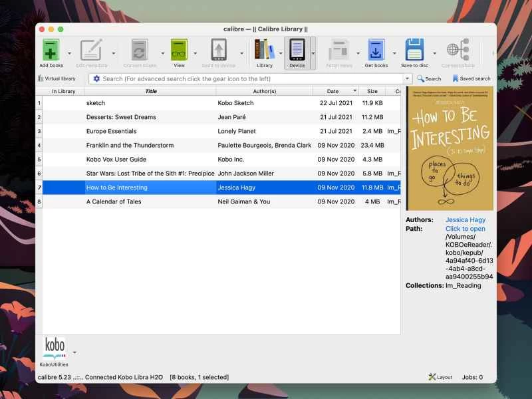Screen dimensions: 532x399
Task: Sort books by Title column header
Action: [x=151, y=91]
